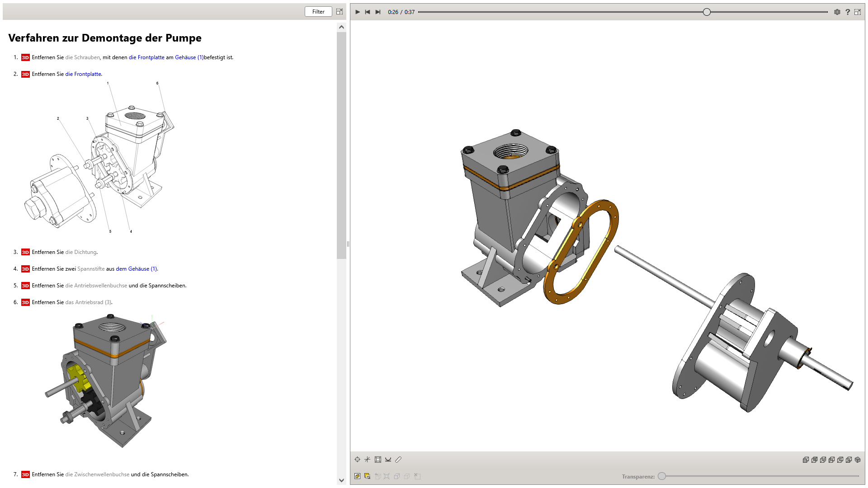Toggle the yellow selection mode icon
Screen dimensions: 868x488
(x=367, y=476)
